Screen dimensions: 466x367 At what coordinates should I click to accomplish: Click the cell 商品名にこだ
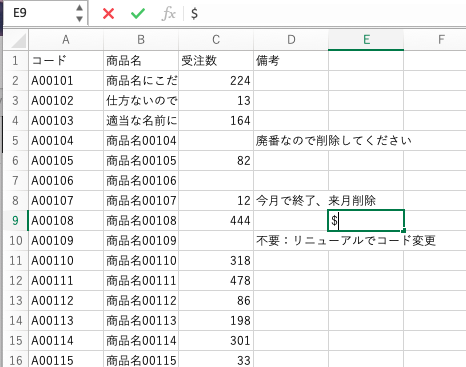[x=141, y=81]
